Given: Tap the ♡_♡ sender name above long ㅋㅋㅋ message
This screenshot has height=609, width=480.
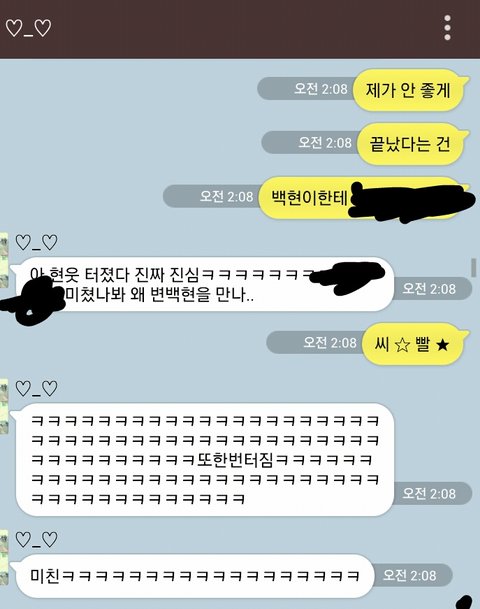Looking at the screenshot, I should [36, 389].
